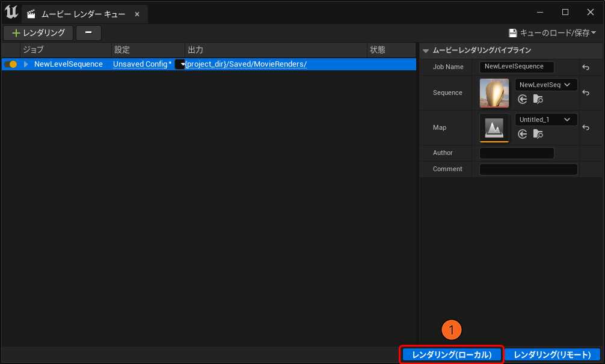The height and width of the screenshot is (364, 605).
Task: Expand the NewLevelSequence job row
Action: 26,64
